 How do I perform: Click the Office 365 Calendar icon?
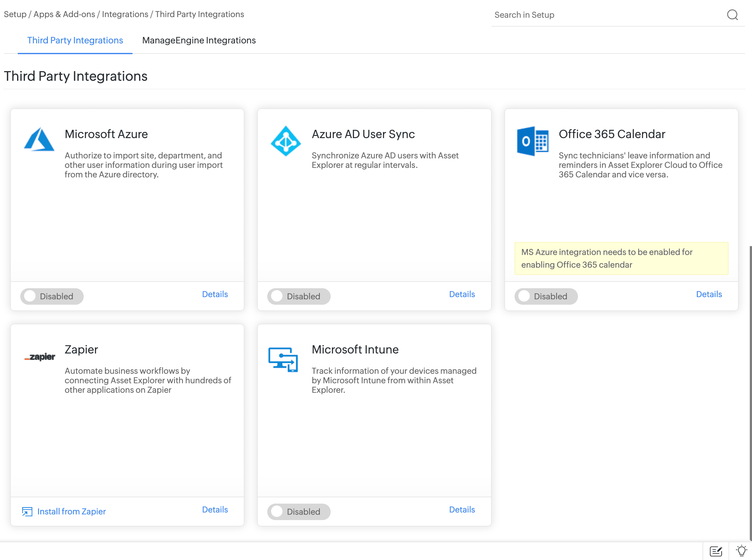[x=532, y=141]
